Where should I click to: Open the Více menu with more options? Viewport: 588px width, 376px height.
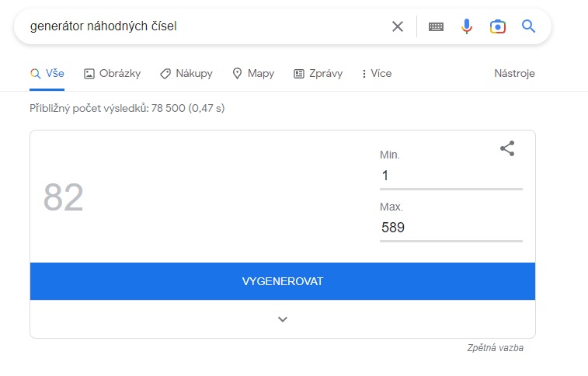pyautogui.click(x=377, y=74)
